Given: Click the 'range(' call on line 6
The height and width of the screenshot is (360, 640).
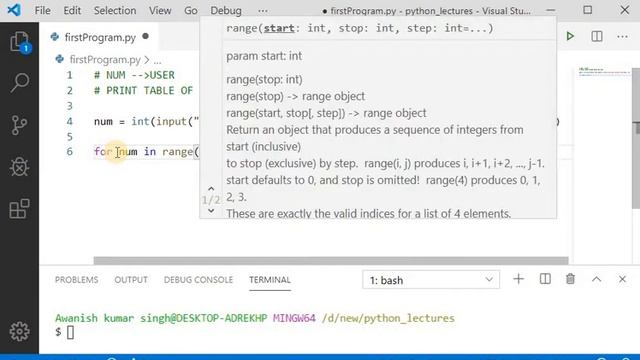Looking at the screenshot, I should 180,152.
